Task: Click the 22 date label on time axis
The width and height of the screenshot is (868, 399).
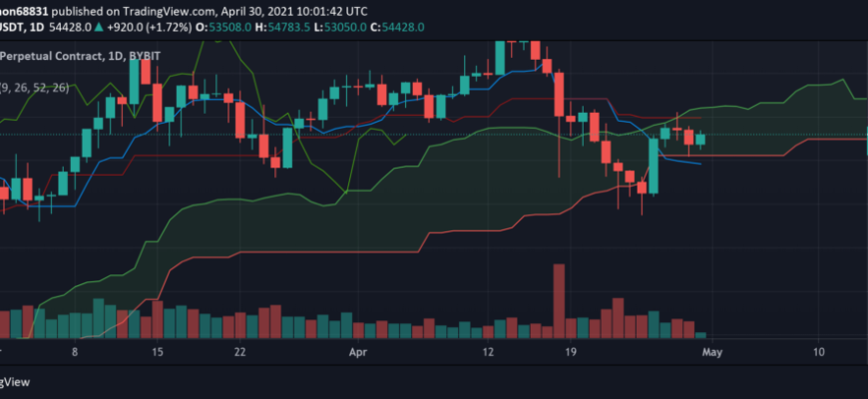Action: [x=239, y=352]
